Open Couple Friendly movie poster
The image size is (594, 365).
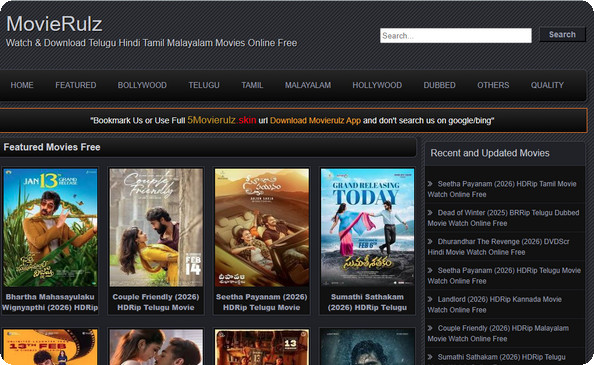[156, 228]
